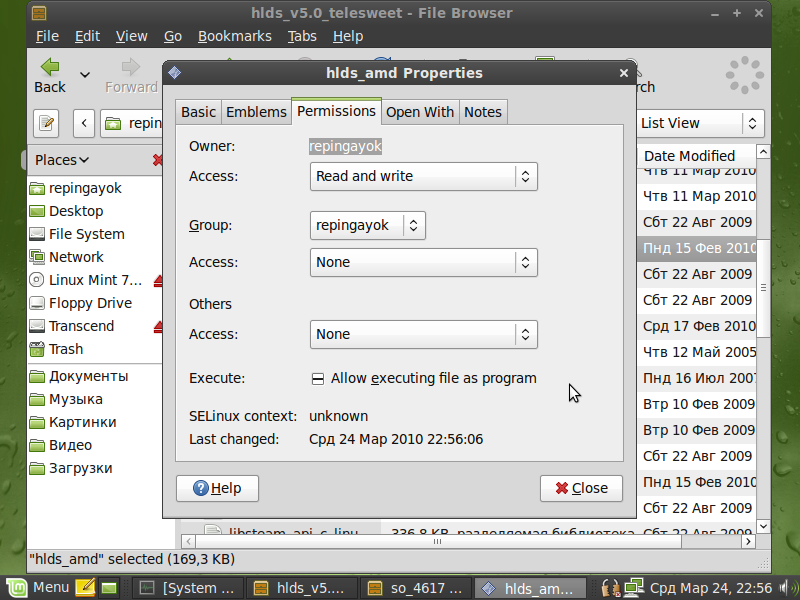Open the Group Access dropdown
800x600 pixels.
point(423,262)
